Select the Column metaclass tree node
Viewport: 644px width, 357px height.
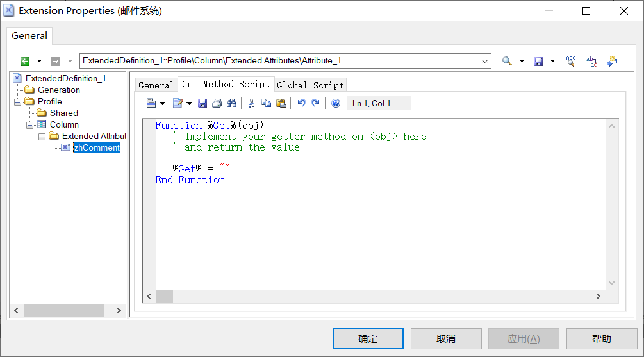click(64, 124)
